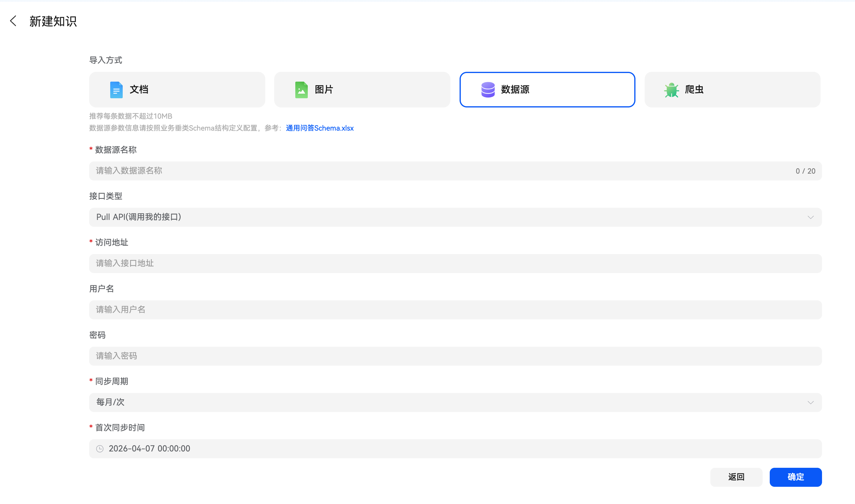Screen dimensions: 855x504
Task: Click the 接口类型 dropdown chevron arrow
Action: point(810,217)
